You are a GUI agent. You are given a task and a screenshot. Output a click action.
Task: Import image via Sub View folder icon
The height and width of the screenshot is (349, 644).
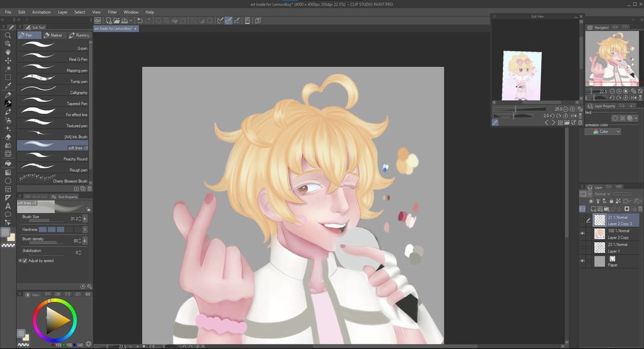click(567, 122)
